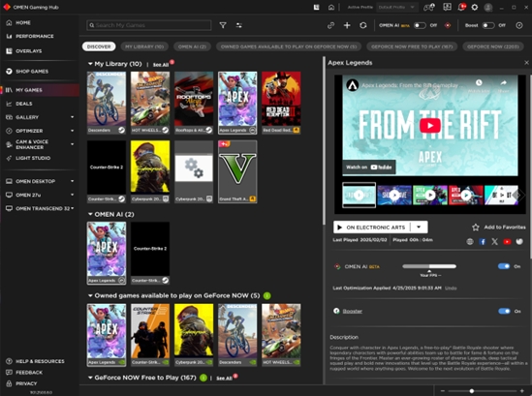Toggle OMEN AI switch in top toolbar
This screenshot has width=532, height=396.
pyautogui.click(x=420, y=25)
